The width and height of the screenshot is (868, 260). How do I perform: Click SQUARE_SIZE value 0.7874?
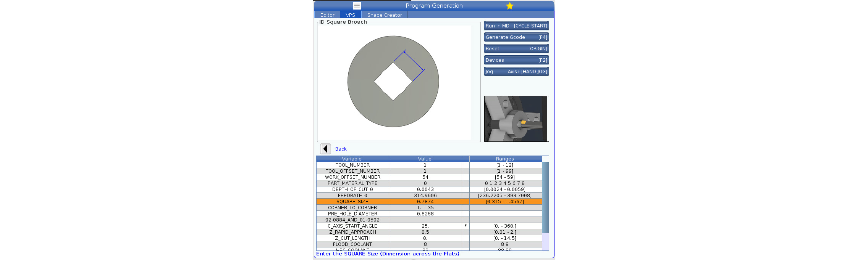coord(425,202)
